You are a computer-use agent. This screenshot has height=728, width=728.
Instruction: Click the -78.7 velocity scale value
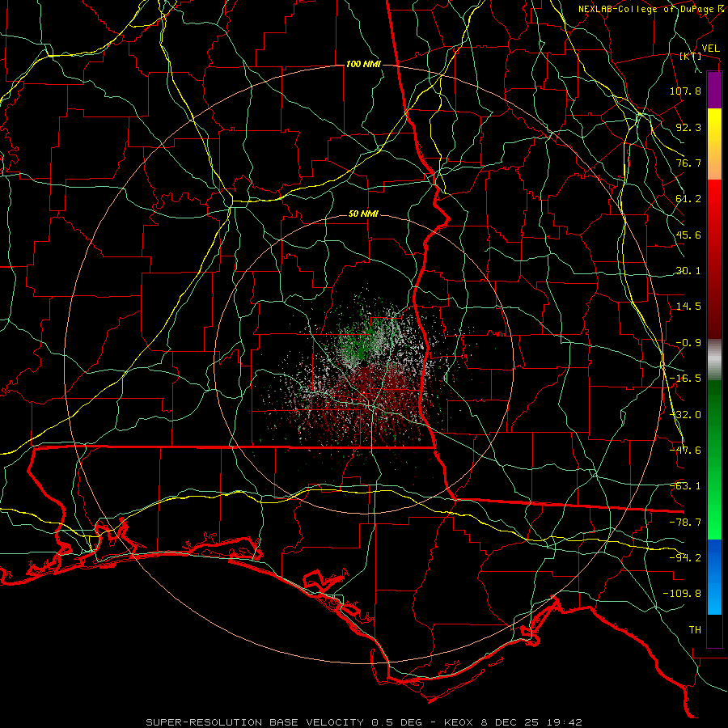coord(685,523)
